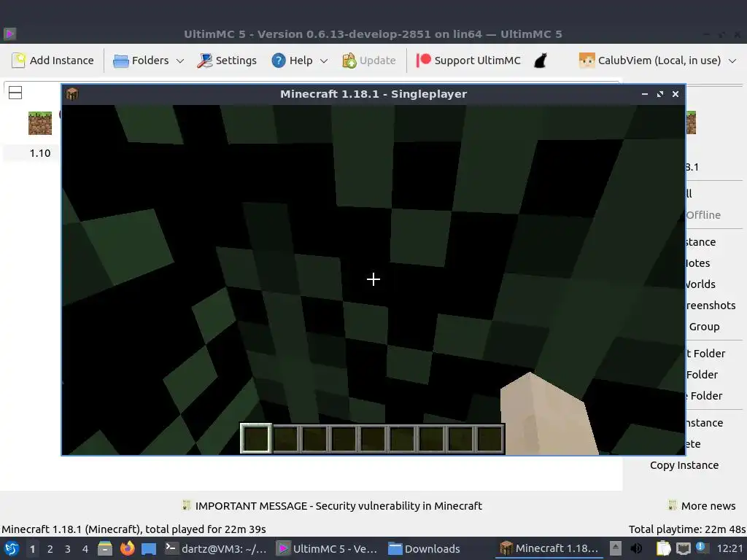The width and height of the screenshot is (747, 560).
Task: Expand the Help dropdown arrow
Action: click(324, 61)
